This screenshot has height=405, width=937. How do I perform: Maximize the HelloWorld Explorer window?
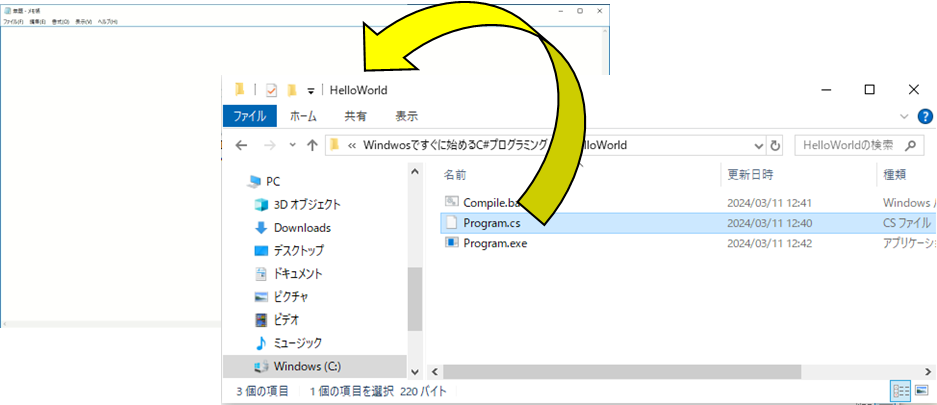point(869,90)
